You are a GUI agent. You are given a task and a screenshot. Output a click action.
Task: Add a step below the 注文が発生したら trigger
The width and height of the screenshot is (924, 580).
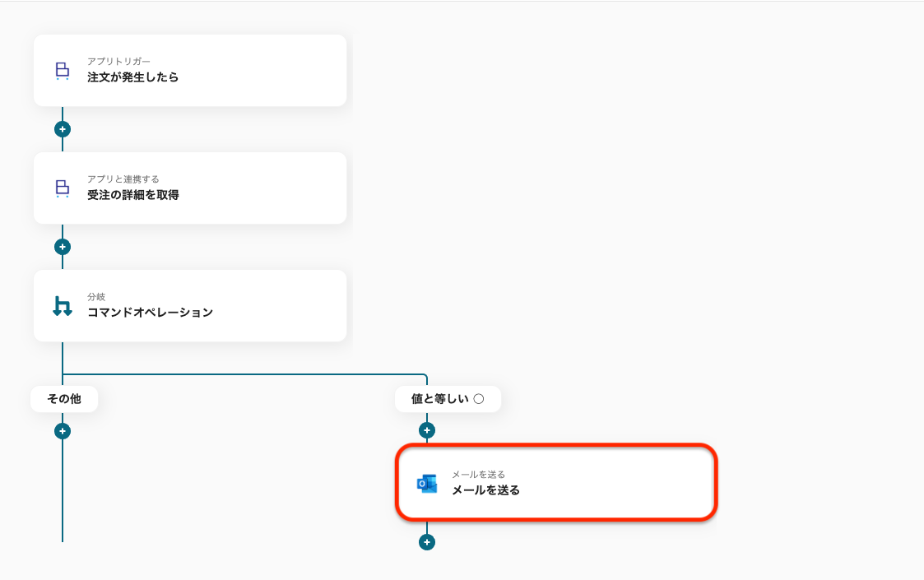pos(63,129)
